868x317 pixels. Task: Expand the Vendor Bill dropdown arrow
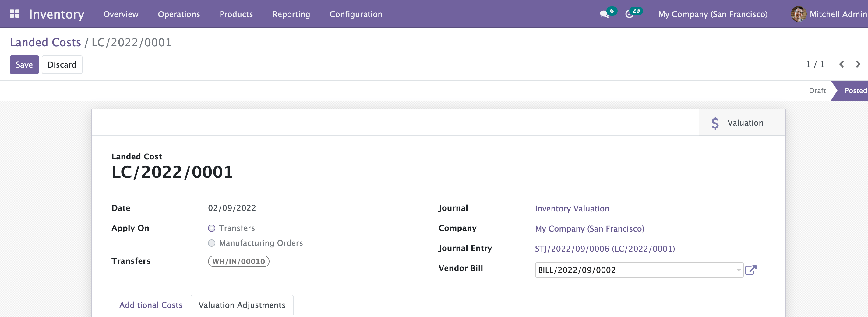[738, 270]
